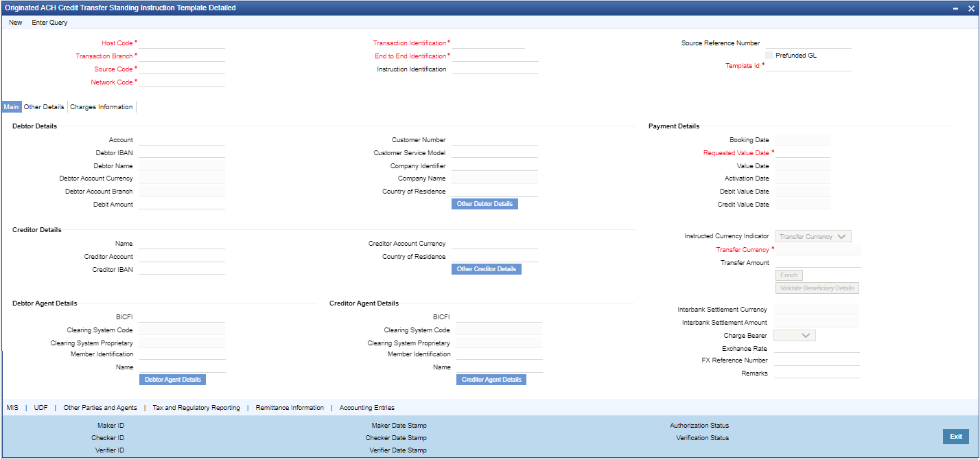
Task: Open MIS sub-screen link
Action: (x=12, y=408)
